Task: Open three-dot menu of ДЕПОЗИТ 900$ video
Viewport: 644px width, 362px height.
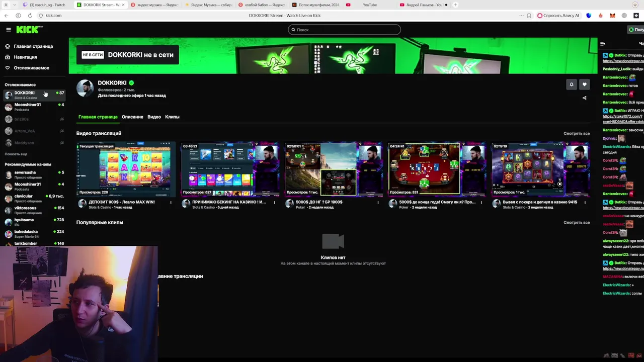Action: click(x=171, y=202)
